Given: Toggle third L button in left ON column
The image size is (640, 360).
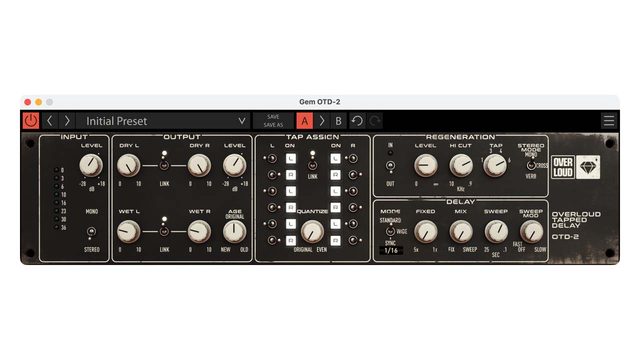Looking at the screenshot, I should pyautogui.click(x=291, y=224).
